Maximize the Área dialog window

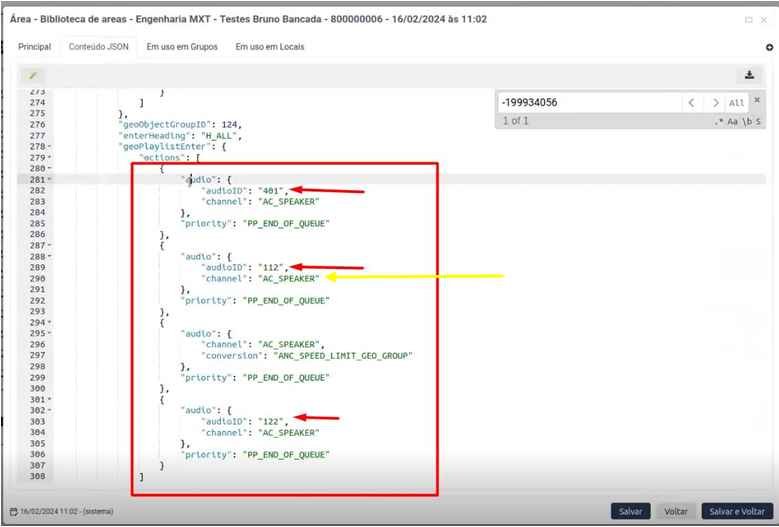(750, 19)
